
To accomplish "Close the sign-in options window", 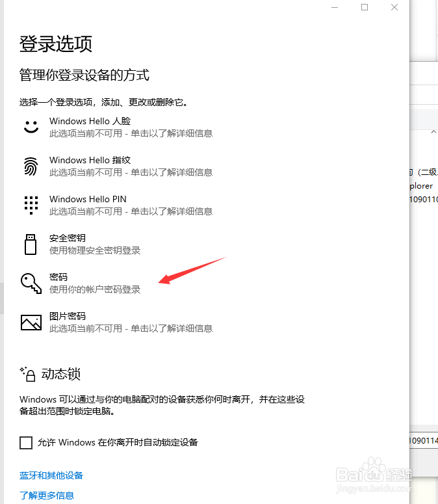I will (394, 7).
